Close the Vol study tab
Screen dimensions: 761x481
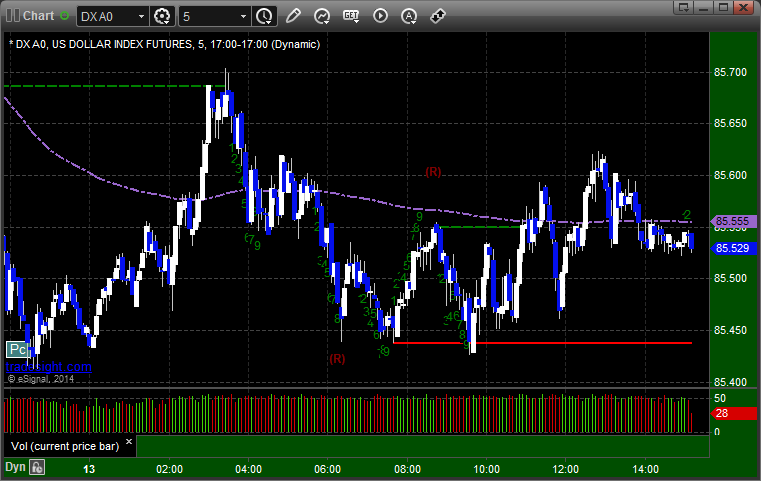click(129, 442)
